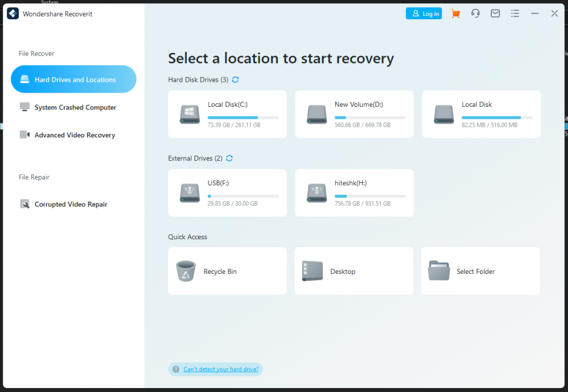
Task: Click the USB(F:) drive icon
Action: pyautogui.click(x=190, y=193)
